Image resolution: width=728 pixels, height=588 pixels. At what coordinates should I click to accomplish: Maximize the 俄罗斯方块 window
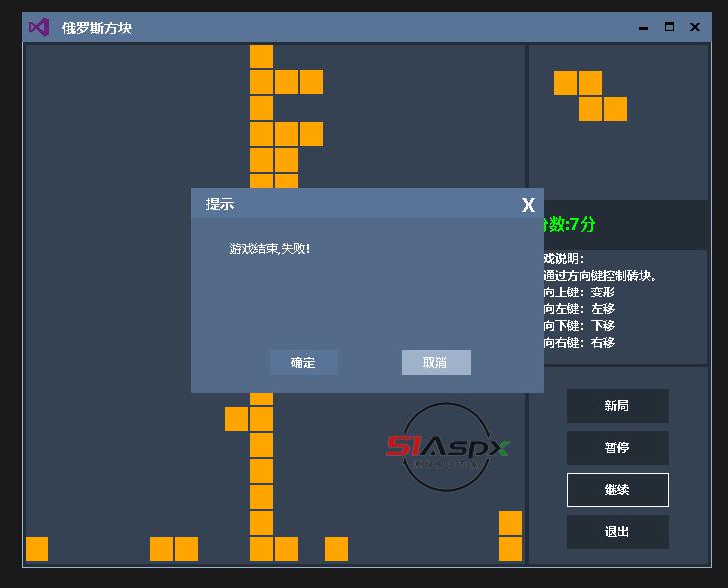669,27
